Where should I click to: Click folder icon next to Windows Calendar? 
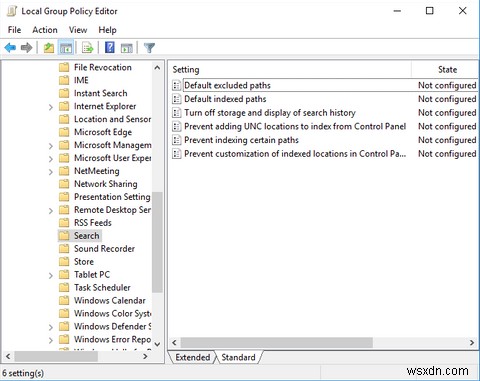[x=64, y=301]
